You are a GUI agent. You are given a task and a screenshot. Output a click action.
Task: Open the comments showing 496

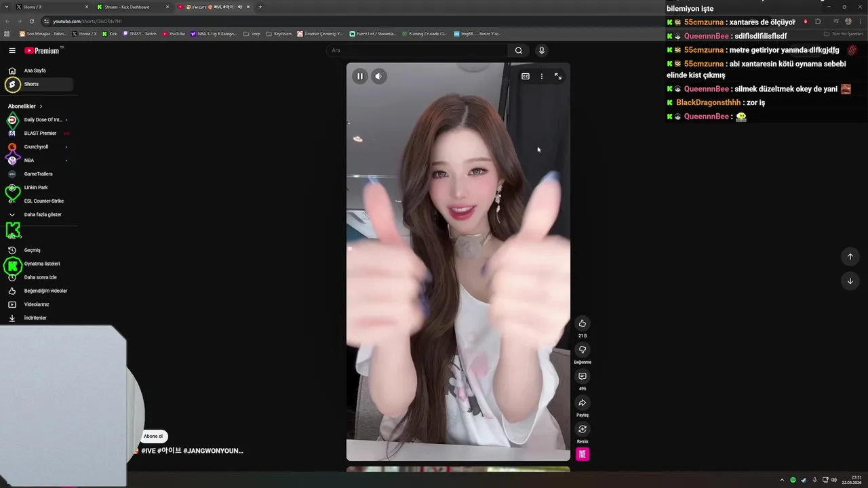(583, 376)
